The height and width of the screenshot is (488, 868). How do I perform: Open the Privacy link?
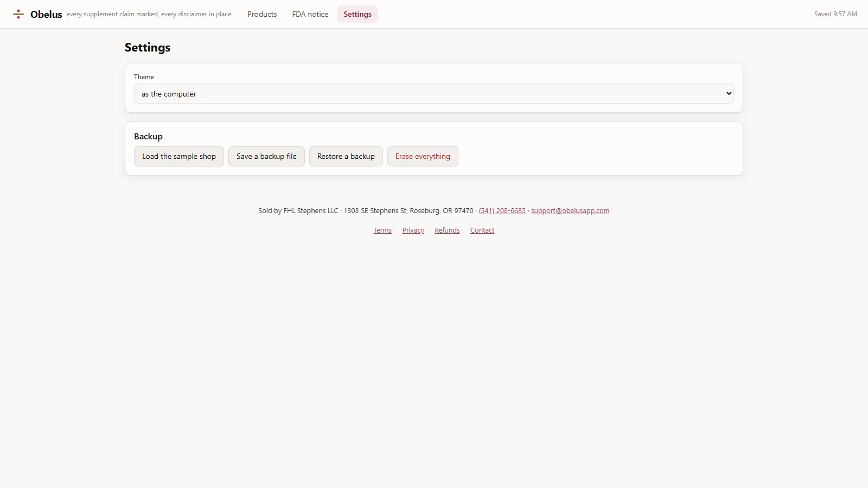click(413, 230)
